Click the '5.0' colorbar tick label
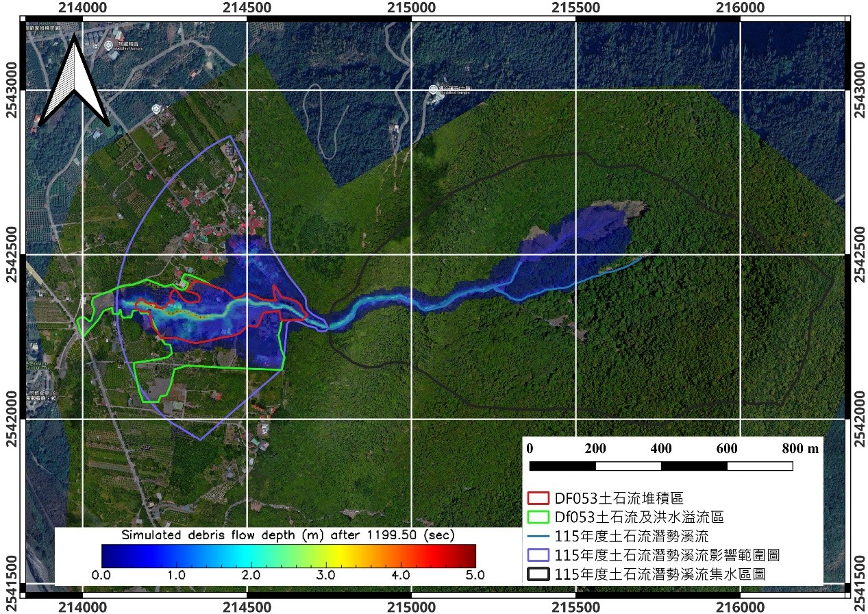868x614 pixels. tap(475, 575)
